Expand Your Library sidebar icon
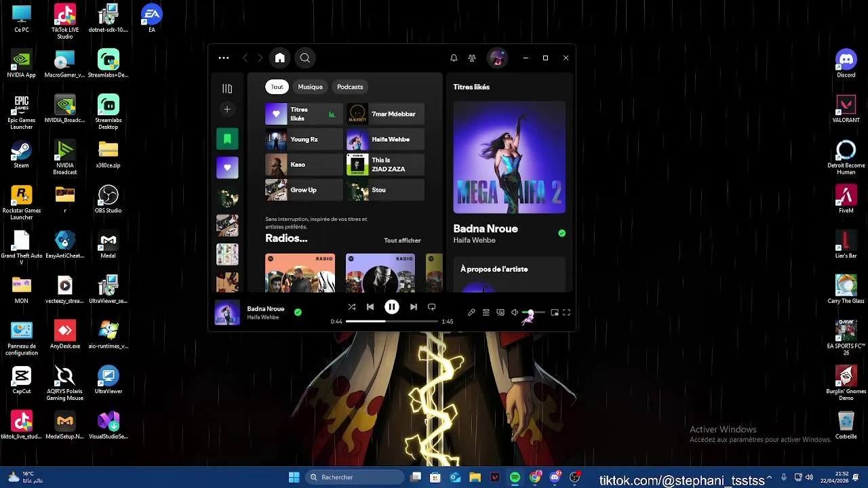 tap(227, 89)
